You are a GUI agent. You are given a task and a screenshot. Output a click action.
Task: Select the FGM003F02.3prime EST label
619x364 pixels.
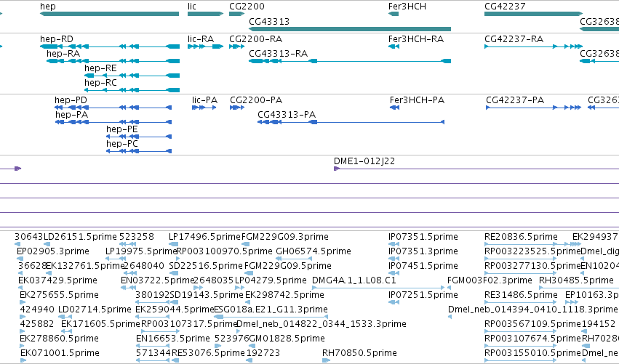click(490, 280)
